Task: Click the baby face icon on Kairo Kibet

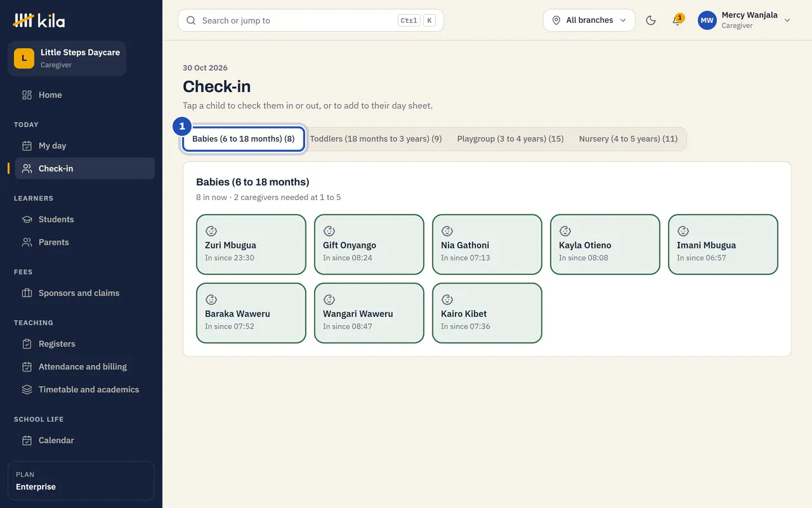Action: click(447, 300)
